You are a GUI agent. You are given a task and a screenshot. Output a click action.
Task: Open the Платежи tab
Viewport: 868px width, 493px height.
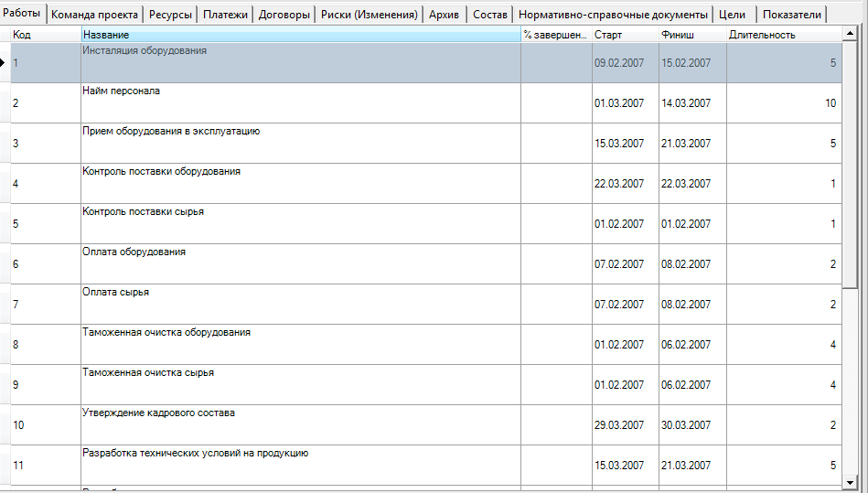[225, 15]
